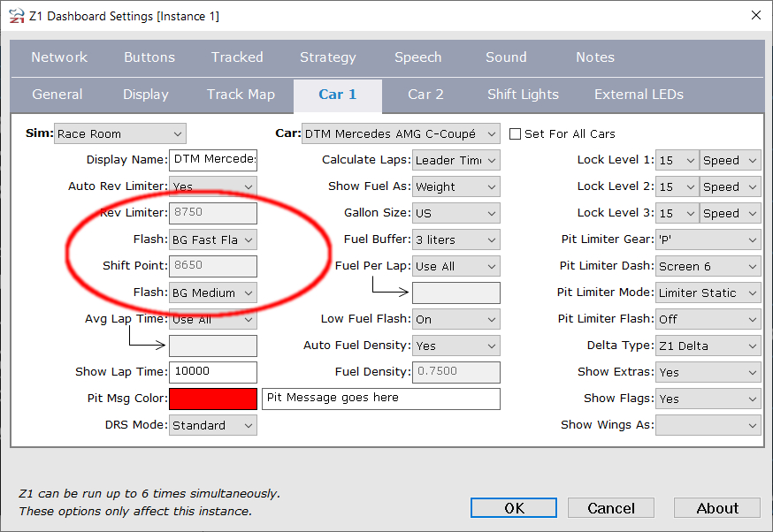Click the Display Name input field
This screenshot has height=532, width=773.
pos(213,160)
